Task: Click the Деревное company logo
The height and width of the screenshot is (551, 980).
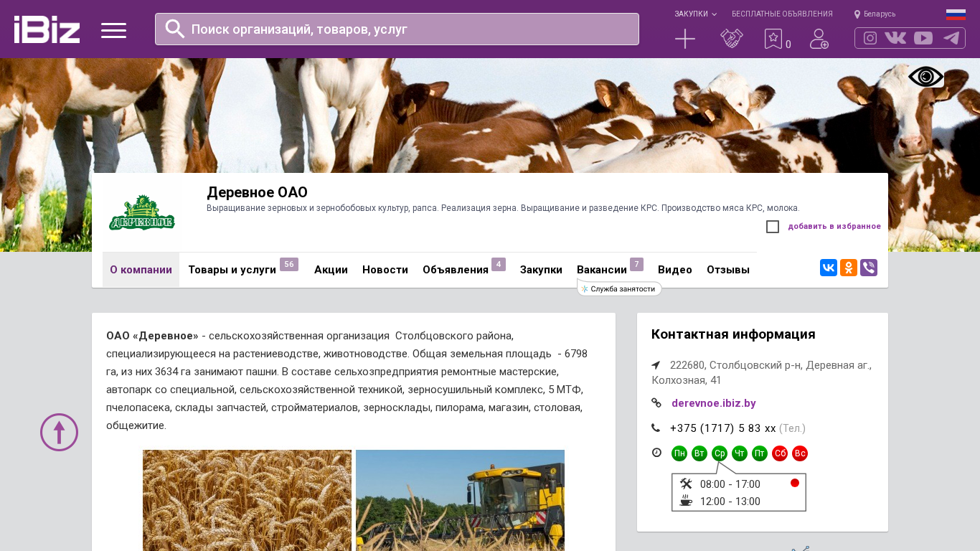Action: pyautogui.click(x=142, y=213)
